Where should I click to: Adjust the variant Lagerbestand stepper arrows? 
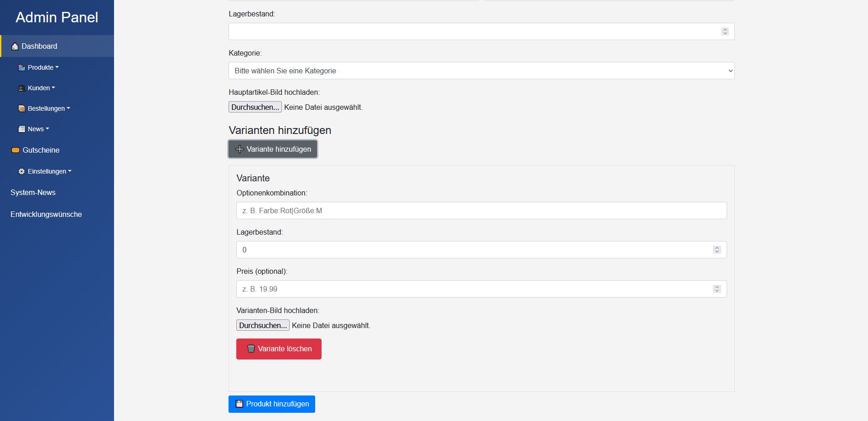click(717, 250)
